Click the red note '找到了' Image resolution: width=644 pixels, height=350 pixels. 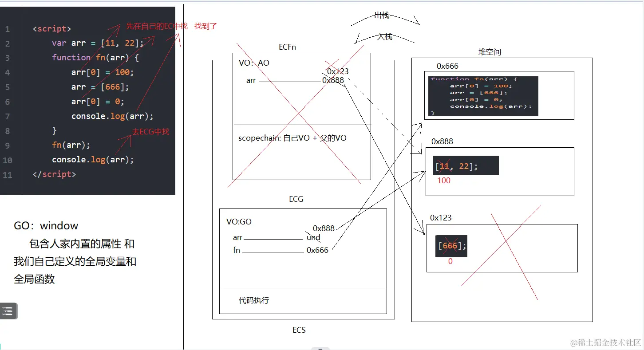(x=205, y=26)
